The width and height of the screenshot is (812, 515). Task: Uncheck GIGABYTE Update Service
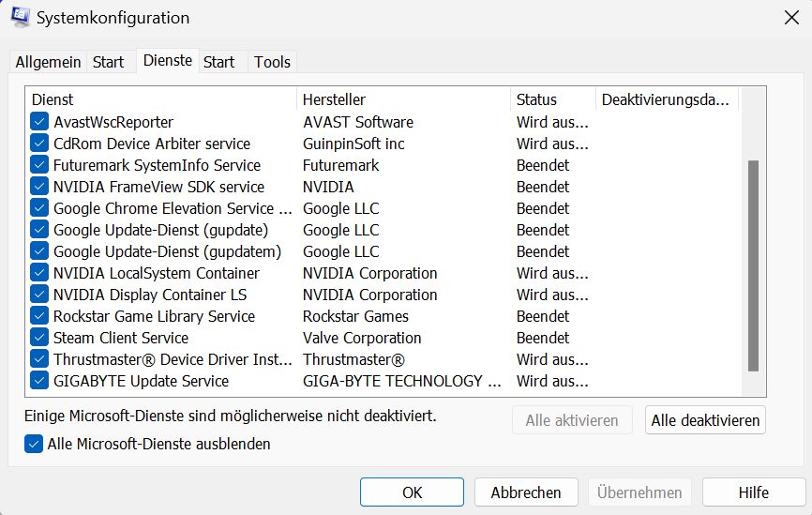click(38, 381)
